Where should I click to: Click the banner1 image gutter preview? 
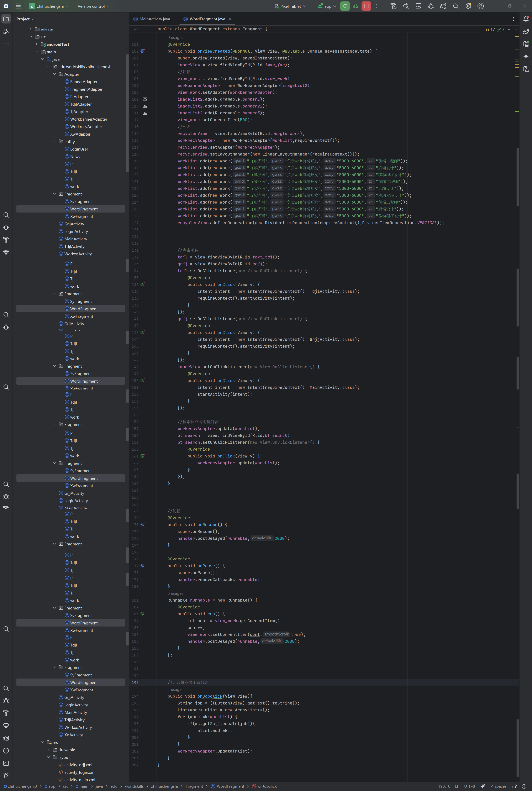tap(145, 99)
